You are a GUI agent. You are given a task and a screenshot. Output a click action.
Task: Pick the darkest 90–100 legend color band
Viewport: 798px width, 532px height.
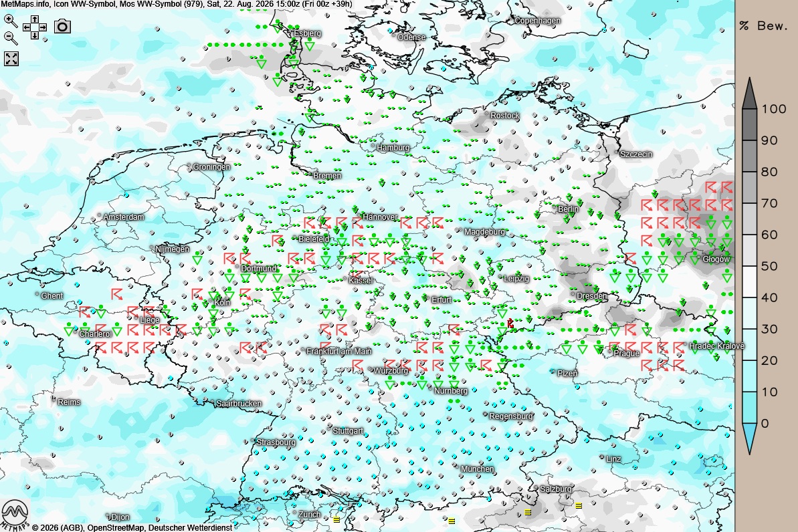[750, 124]
